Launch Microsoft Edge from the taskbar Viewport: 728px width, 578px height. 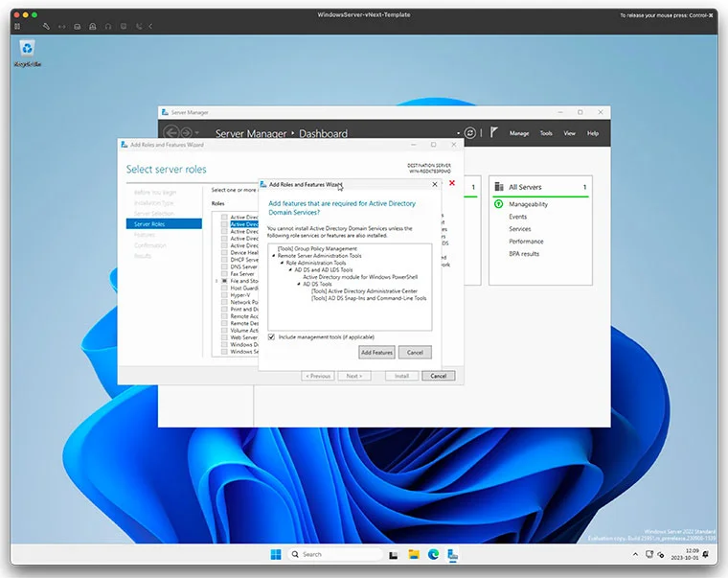pyautogui.click(x=433, y=554)
